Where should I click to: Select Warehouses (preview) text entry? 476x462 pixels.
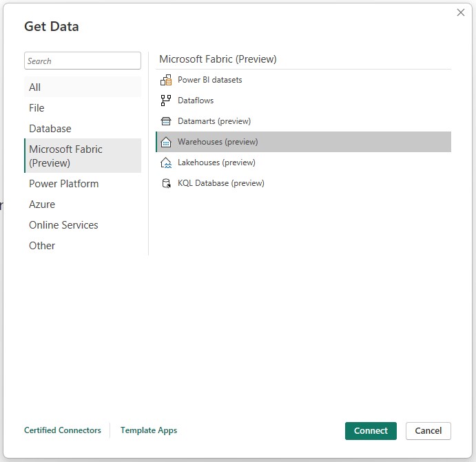click(218, 142)
